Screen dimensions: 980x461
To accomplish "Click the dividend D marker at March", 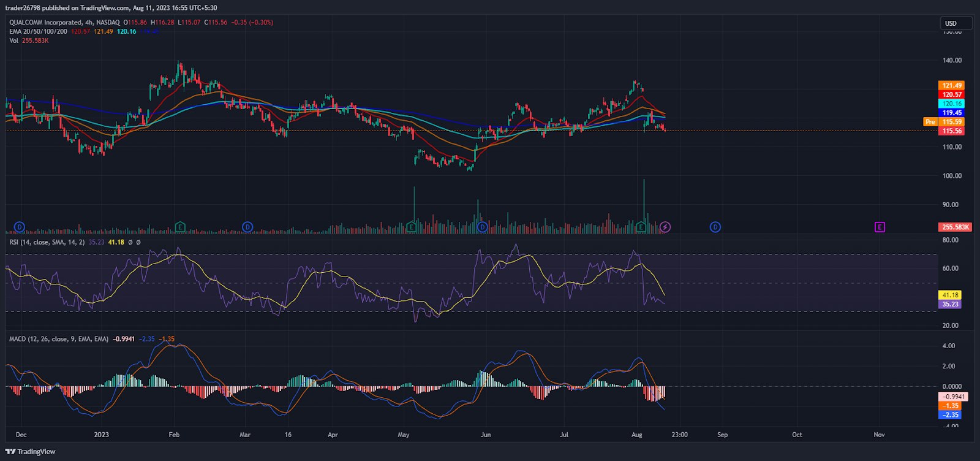I will (x=247, y=227).
